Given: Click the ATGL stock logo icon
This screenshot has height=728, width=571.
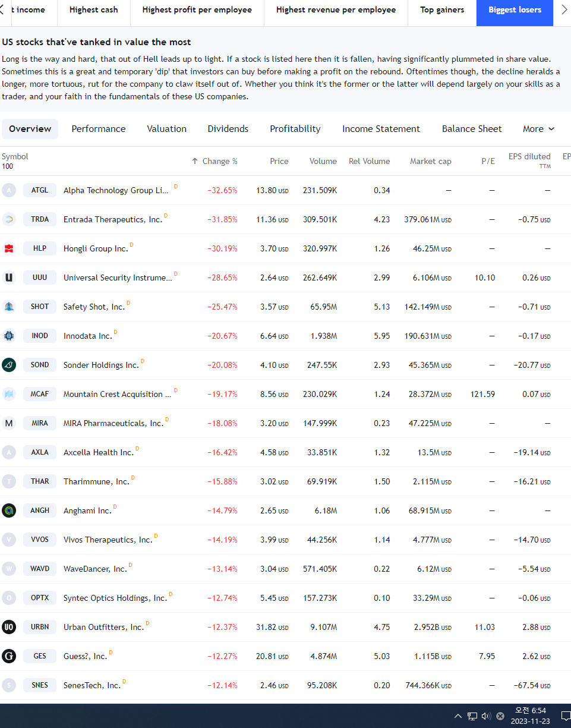Looking at the screenshot, I should [8, 190].
